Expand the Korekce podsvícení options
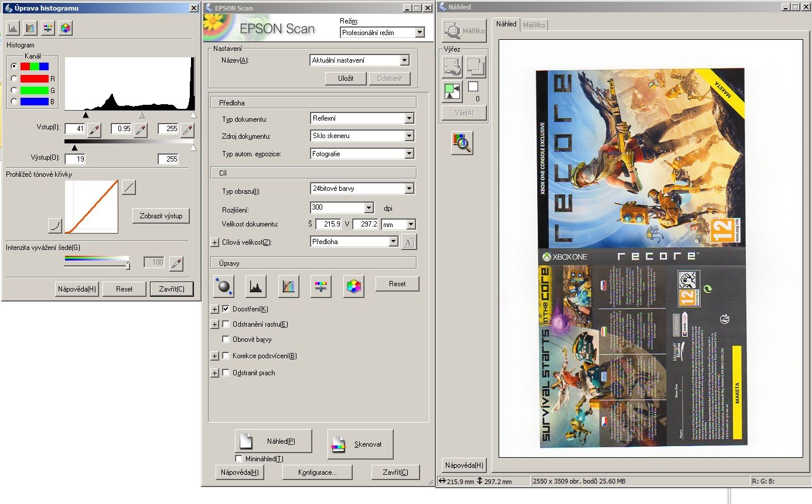The width and height of the screenshot is (812, 504). coord(214,356)
